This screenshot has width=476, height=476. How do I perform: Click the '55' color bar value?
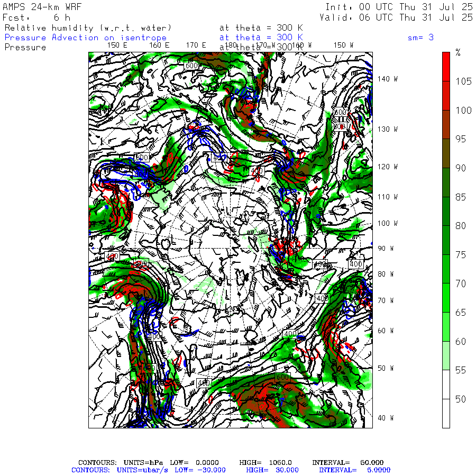tap(461, 370)
